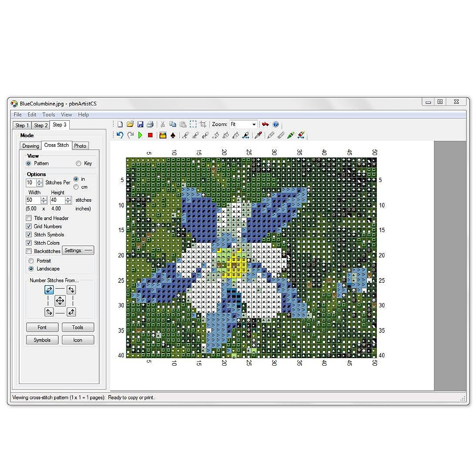Pick the eyedropper color tool

pos(258,135)
